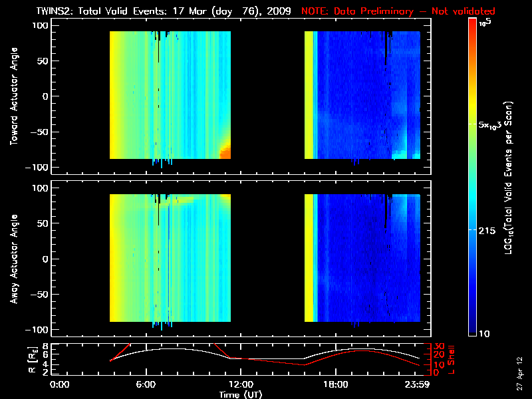Click the Toward Actuator Angle axis label
The image size is (532, 399).
click(x=13, y=96)
